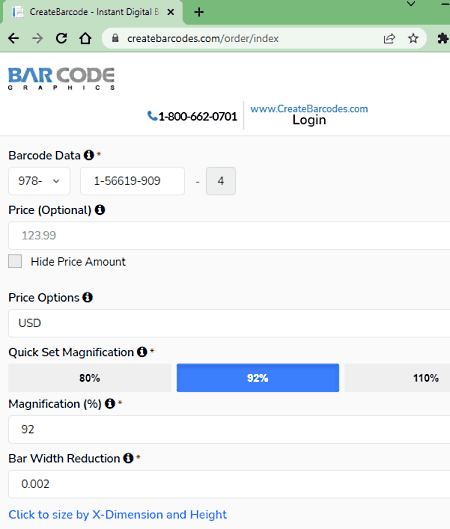Image resolution: width=450 pixels, height=529 pixels.
Task: Go back to the previous page
Action: coord(13,38)
